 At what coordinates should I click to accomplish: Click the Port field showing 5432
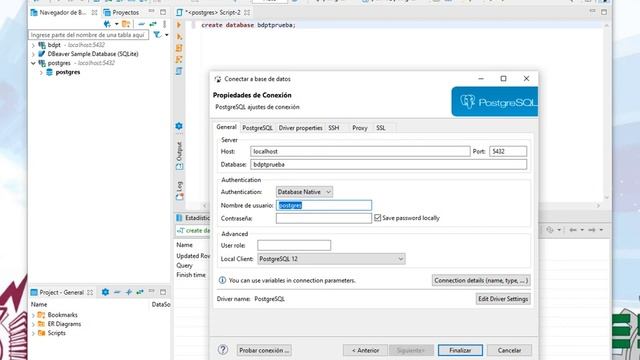508,151
